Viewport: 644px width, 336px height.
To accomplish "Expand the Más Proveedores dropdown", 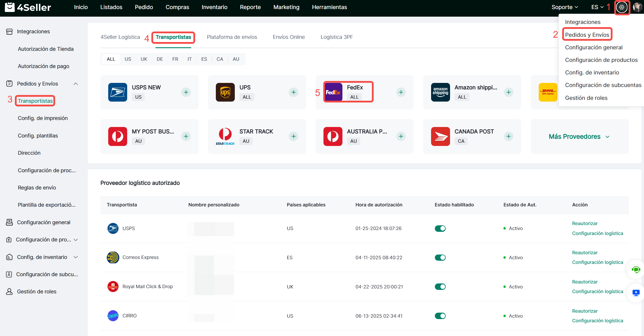I will (579, 137).
